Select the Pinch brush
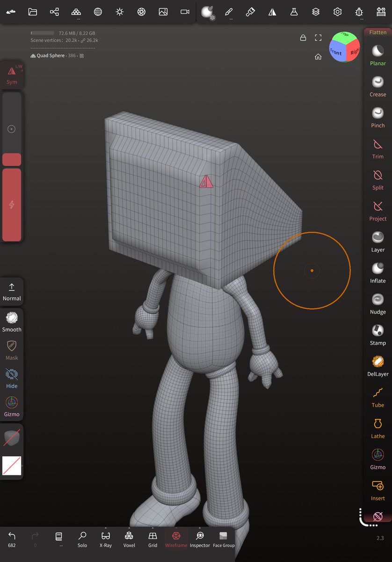392x562 pixels. (378, 118)
